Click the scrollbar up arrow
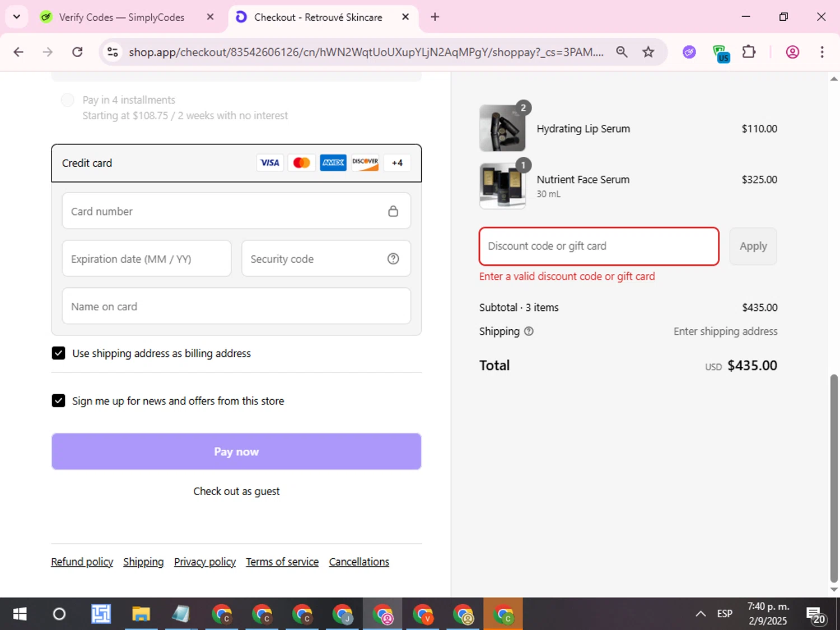Screen dimensions: 840x630 pyautogui.click(x=834, y=78)
